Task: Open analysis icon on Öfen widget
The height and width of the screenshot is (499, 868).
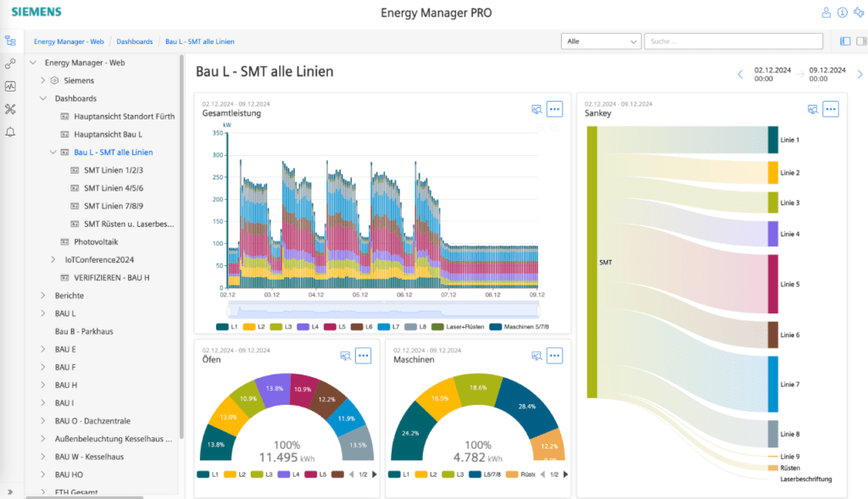Action: click(x=346, y=356)
